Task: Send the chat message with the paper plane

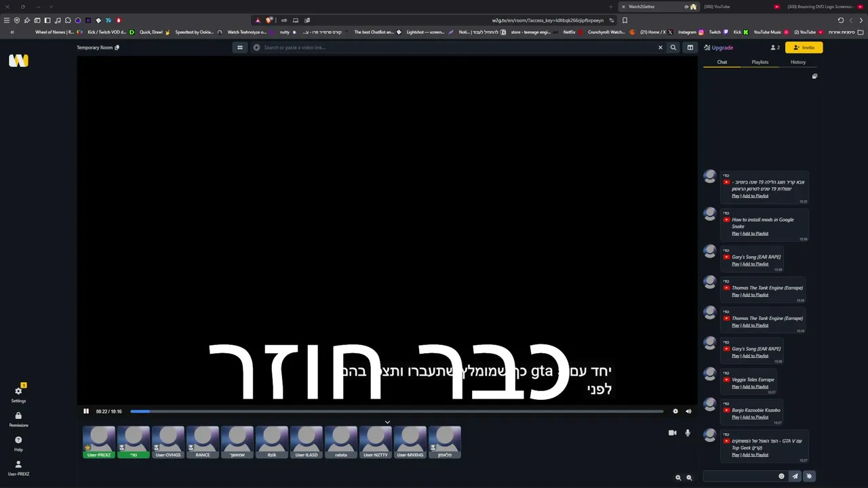Action: pyautogui.click(x=795, y=476)
